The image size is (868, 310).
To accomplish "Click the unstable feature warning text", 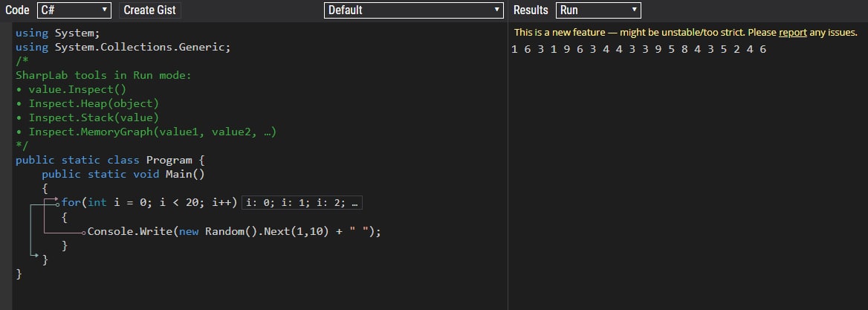I will 685,33.
